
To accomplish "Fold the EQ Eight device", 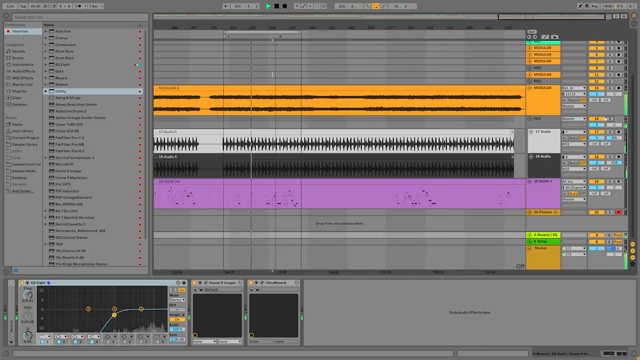I will pos(27,282).
